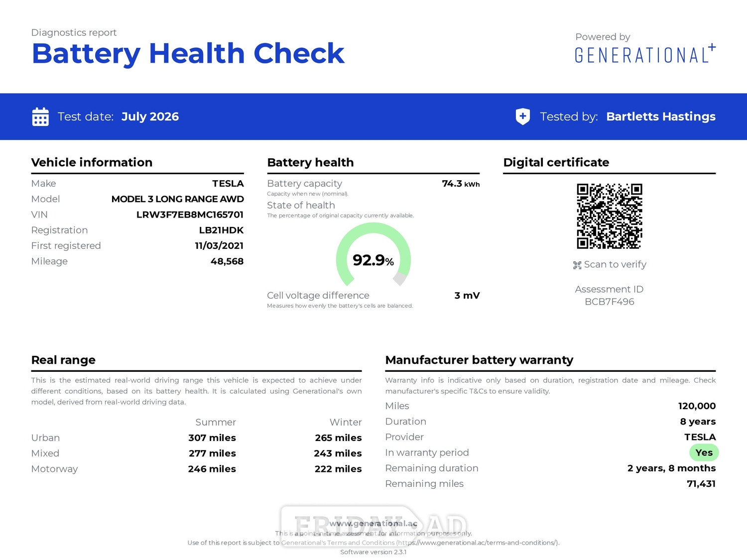Select the battery capacity "74.3 kWh"

461,184
